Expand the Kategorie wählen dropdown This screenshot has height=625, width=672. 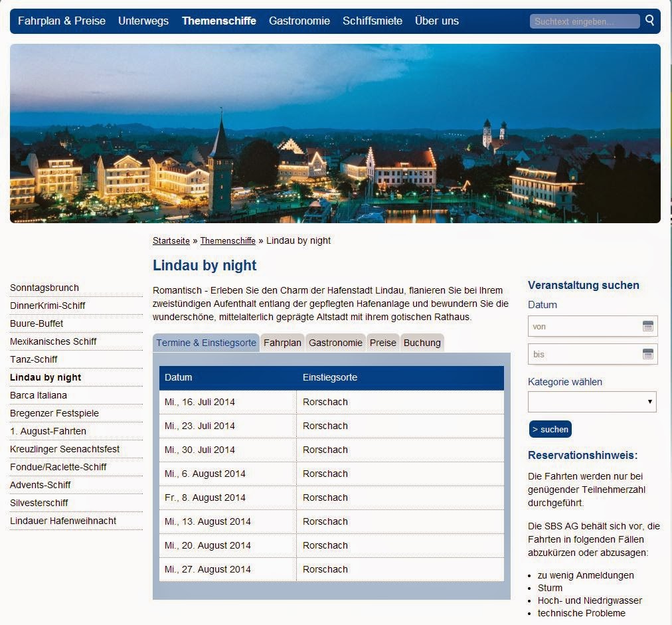tap(592, 402)
